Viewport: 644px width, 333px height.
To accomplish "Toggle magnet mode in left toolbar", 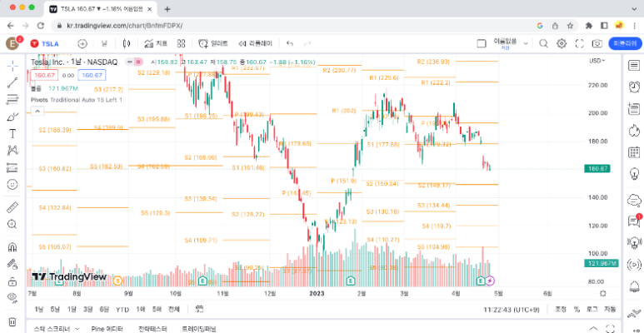I will click(12, 247).
